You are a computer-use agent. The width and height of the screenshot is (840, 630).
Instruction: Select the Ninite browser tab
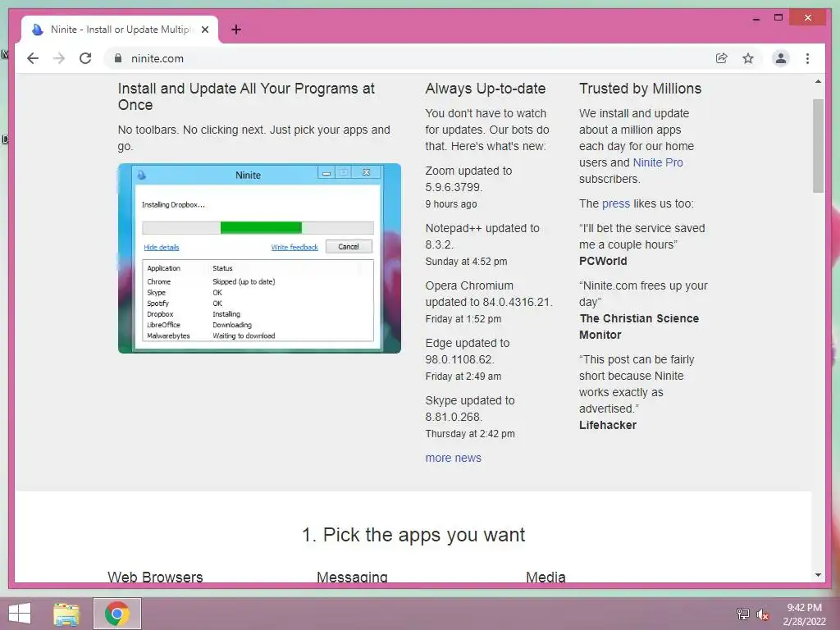pyautogui.click(x=120, y=30)
